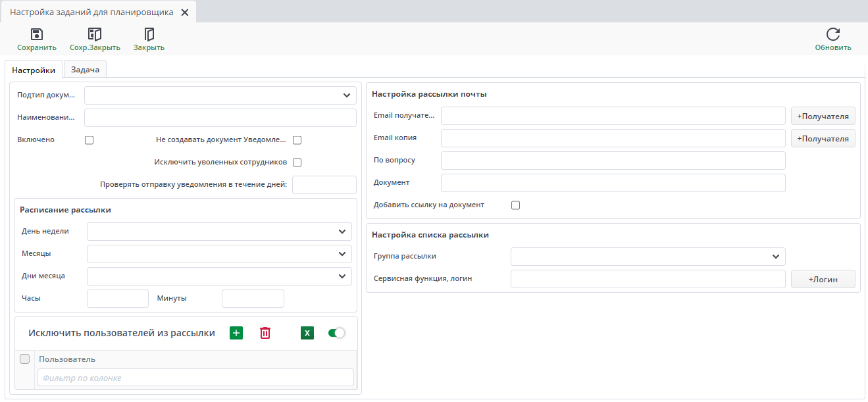
Task: Delete excluded user with red trash icon
Action: point(265,333)
